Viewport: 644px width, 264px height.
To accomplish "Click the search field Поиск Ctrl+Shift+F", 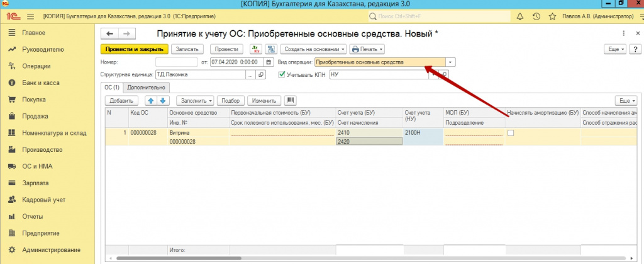I will (x=438, y=17).
